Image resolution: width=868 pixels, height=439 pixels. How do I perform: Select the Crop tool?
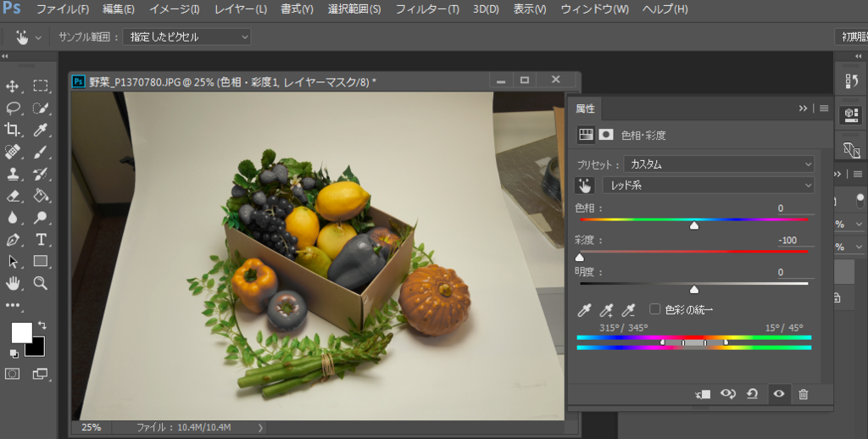[x=12, y=130]
